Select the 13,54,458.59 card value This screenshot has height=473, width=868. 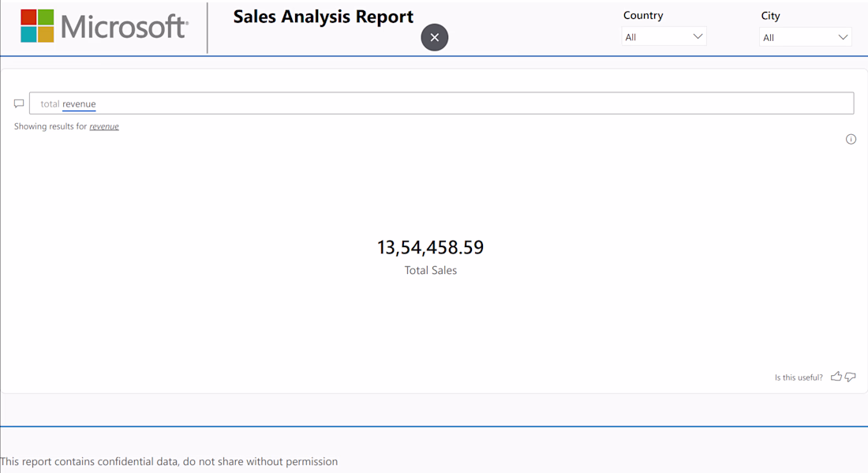(431, 247)
